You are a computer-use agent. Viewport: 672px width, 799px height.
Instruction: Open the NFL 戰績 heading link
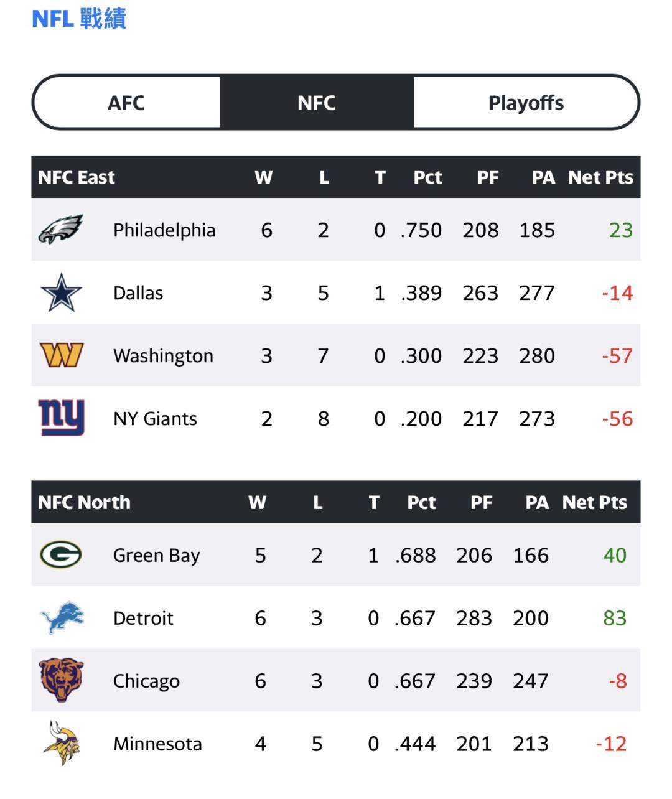point(79,19)
